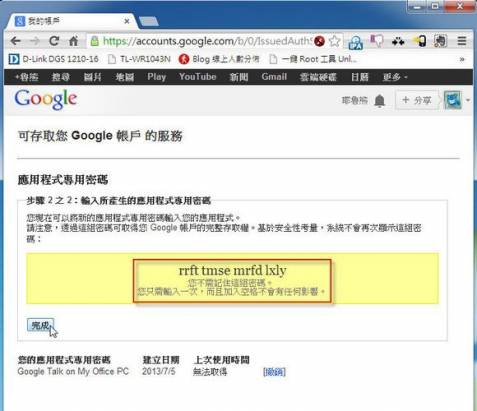Image resolution: width=477 pixels, height=411 pixels.
Task: Click the Google logo
Action: (x=46, y=99)
